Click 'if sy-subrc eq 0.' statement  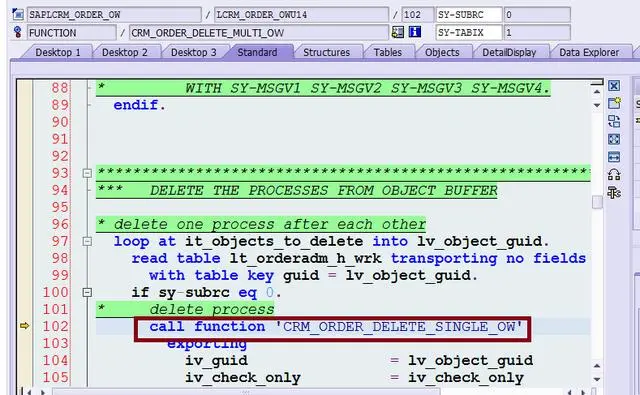(207, 293)
